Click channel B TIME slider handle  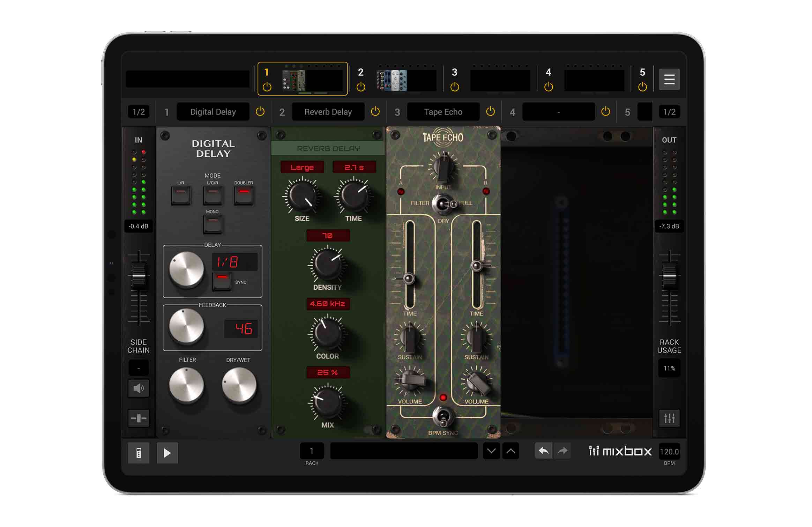point(476,266)
